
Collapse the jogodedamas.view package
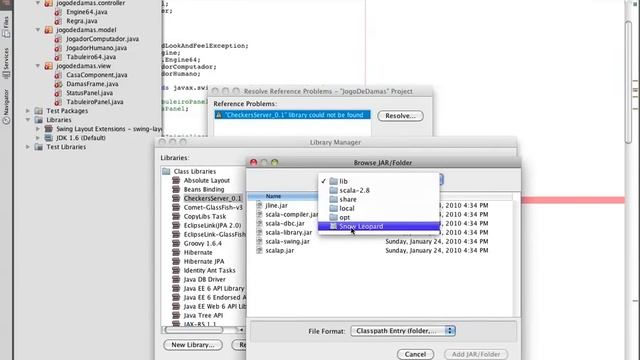click(x=38, y=66)
